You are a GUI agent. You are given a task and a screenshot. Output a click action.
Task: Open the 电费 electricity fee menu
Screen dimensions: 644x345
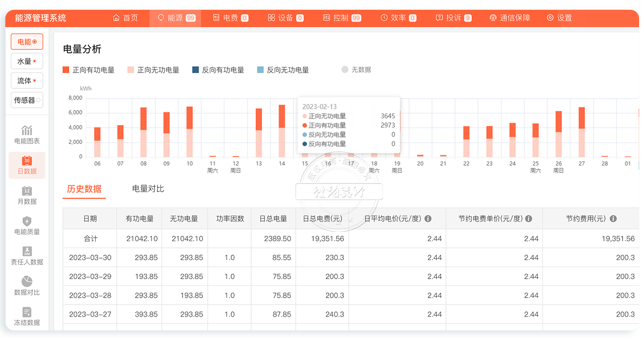(231, 18)
